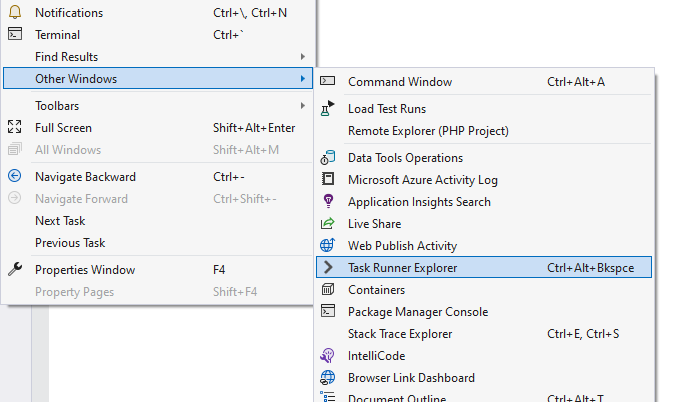Image resolution: width=682 pixels, height=402 pixels.
Task: Click the Application Insights lightbulb icon
Action: [x=328, y=201]
